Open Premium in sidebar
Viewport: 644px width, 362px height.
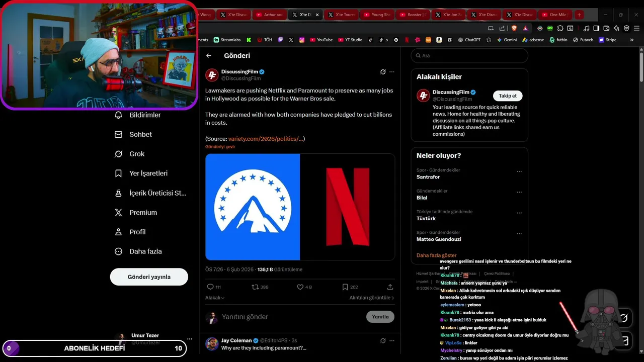(x=136, y=213)
